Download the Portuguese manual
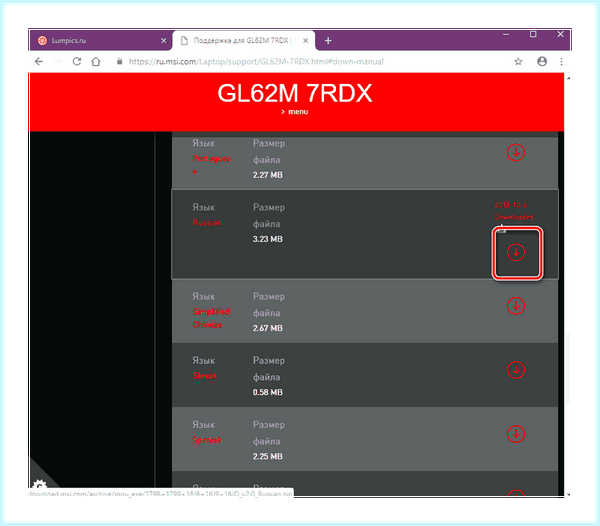 tap(515, 152)
